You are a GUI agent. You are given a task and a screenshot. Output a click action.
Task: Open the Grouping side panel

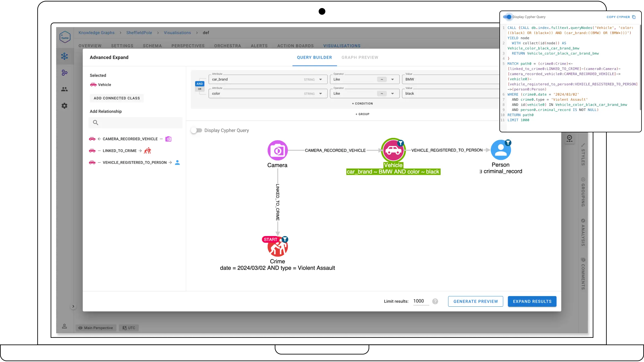point(583,192)
